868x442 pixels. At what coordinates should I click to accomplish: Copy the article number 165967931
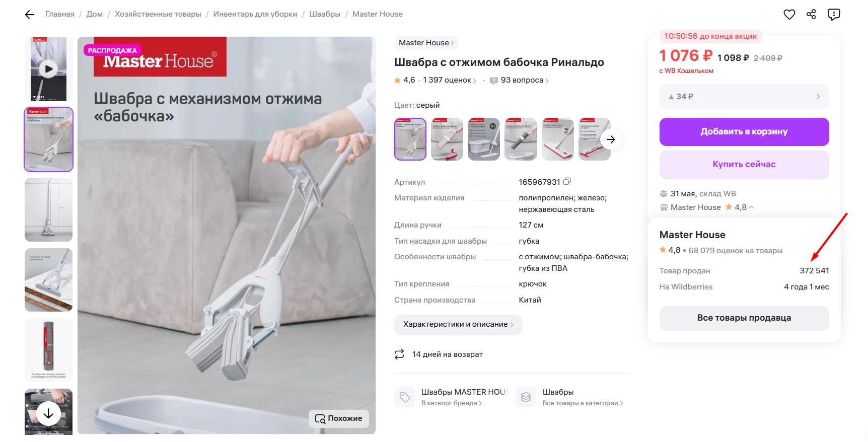point(567,181)
